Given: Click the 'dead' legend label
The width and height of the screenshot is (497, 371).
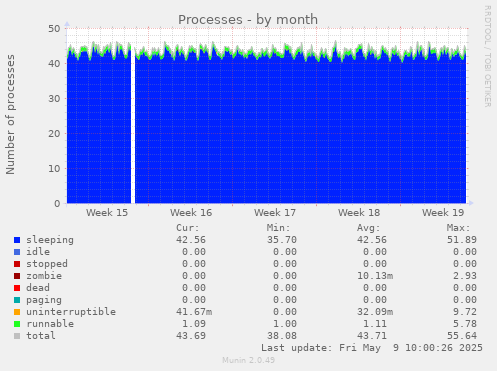Looking at the screenshot, I should click(38, 288).
